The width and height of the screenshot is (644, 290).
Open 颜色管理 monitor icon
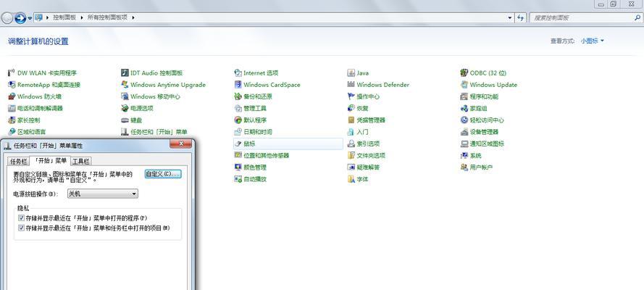(x=238, y=167)
